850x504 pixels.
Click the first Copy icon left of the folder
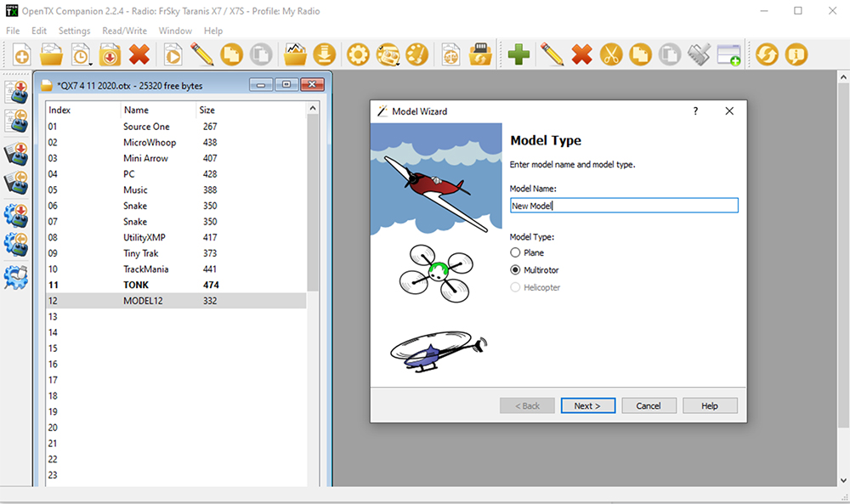(x=231, y=54)
